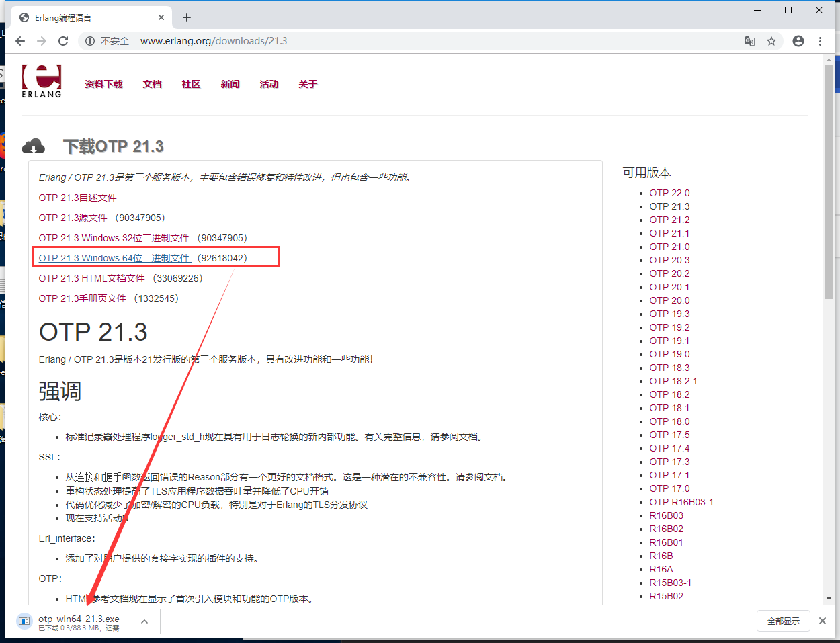Close the Erlang编程语言 tab
This screenshot has height=643, width=840.
click(161, 17)
